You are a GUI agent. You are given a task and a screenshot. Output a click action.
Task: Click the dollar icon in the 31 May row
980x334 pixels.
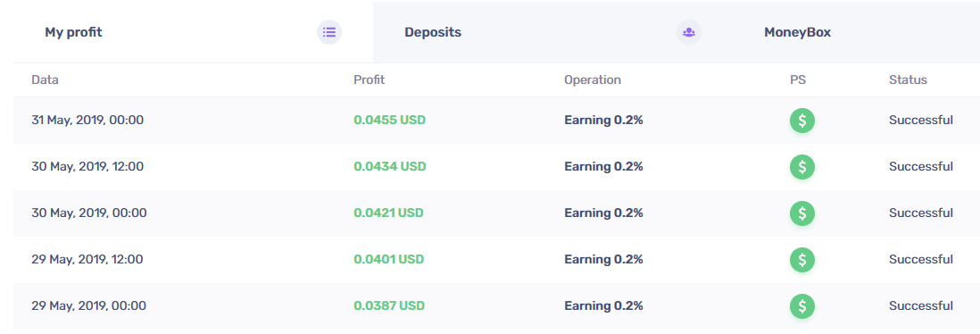click(x=801, y=120)
